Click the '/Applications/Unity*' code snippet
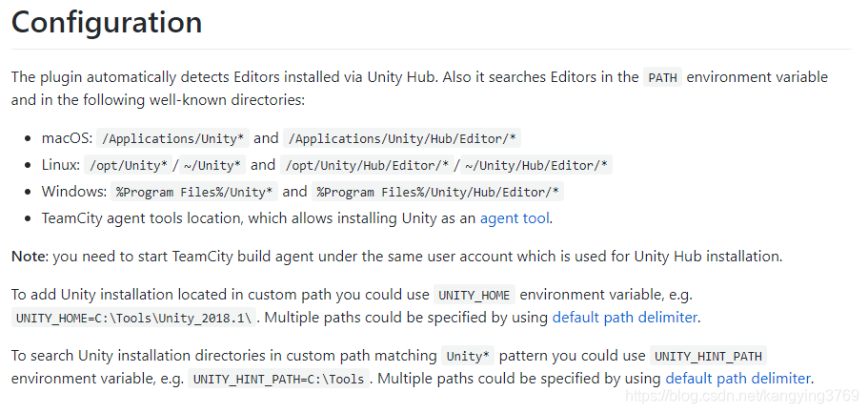868x413 pixels. click(x=172, y=138)
